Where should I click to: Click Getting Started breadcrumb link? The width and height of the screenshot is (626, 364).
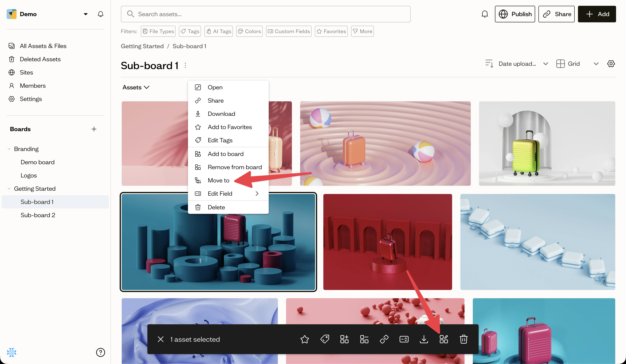coord(142,46)
